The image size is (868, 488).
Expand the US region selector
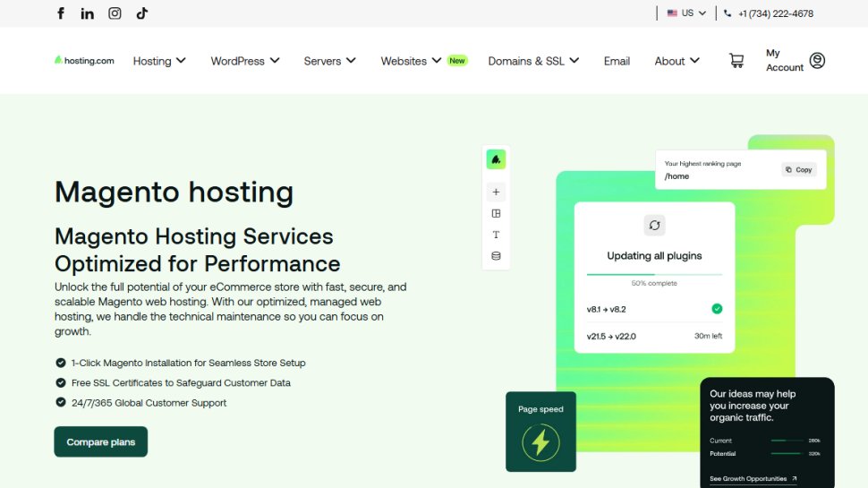(686, 13)
